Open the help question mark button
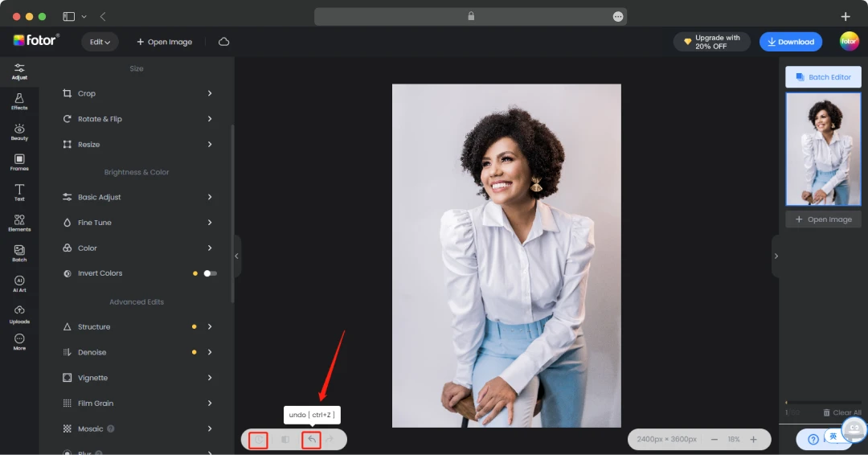 pyautogui.click(x=813, y=440)
